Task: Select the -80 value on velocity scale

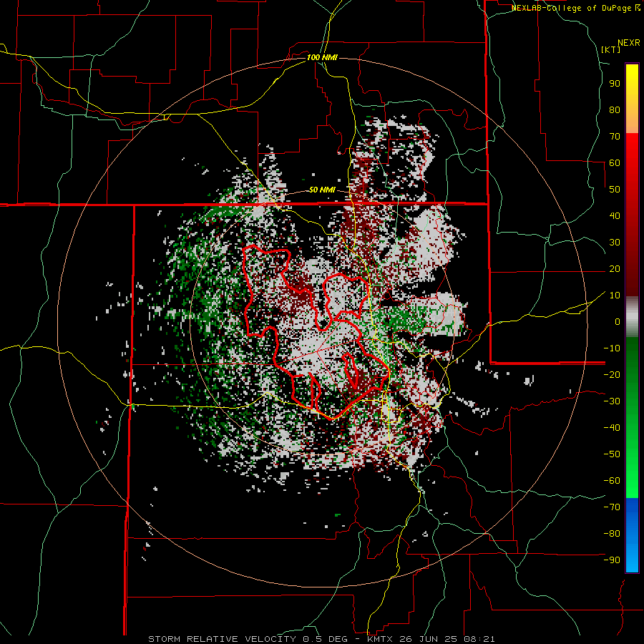Action: [x=612, y=534]
